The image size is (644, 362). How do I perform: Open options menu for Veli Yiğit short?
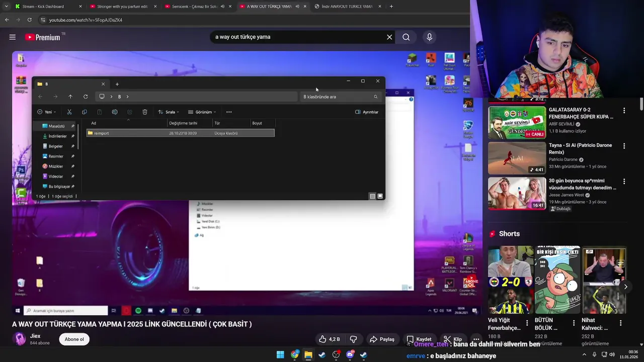pyautogui.click(x=527, y=323)
